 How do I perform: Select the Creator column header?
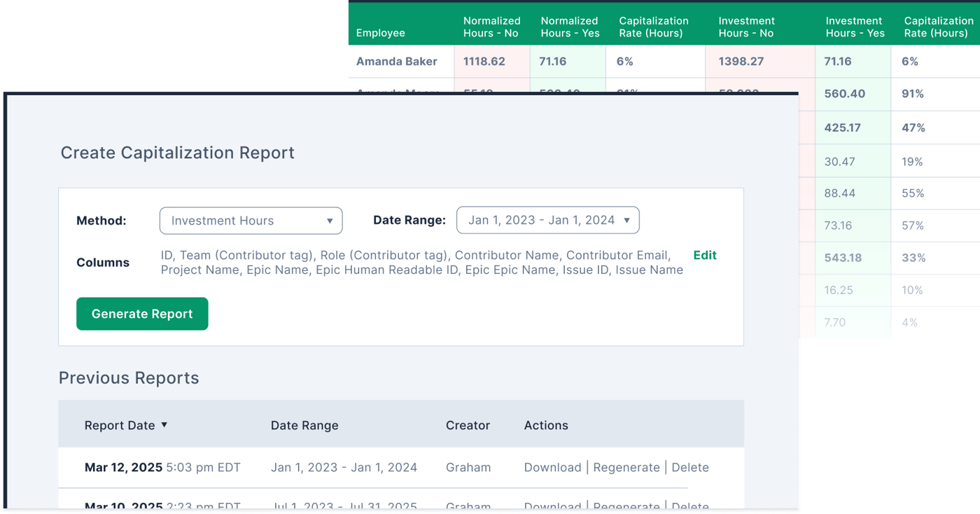(468, 425)
